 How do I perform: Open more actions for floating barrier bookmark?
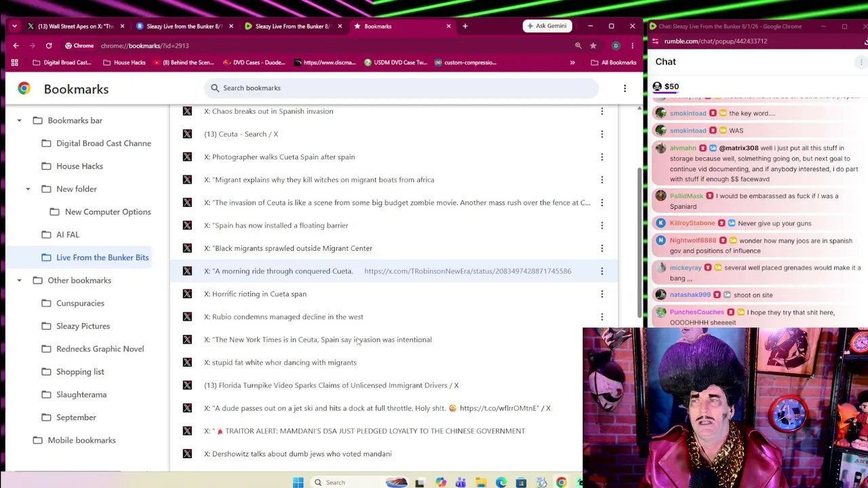601,226
